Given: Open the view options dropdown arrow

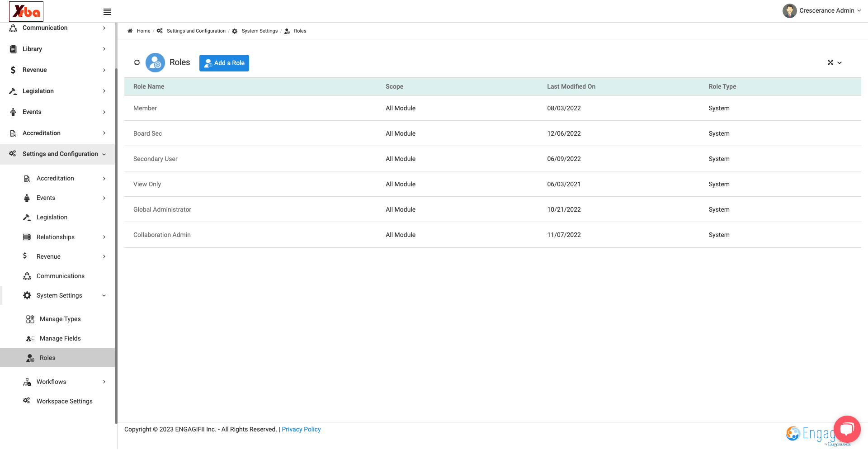Looking at the screenshot, I should pyautogui.click(x=840, y=63).
